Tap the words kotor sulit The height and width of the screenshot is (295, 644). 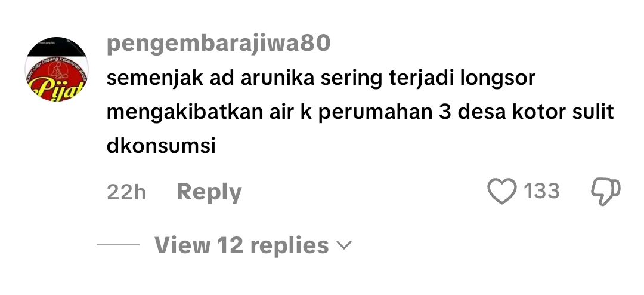coord(563,112)
